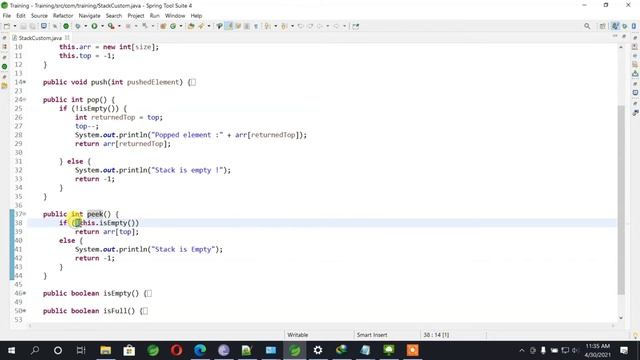Open the Windows Start button

point(11,350)
